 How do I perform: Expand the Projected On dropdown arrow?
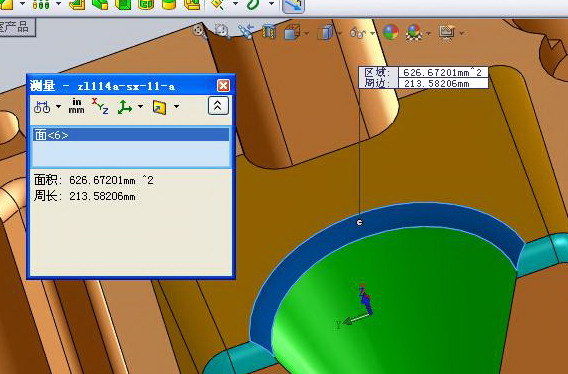[x=176, y=107]
